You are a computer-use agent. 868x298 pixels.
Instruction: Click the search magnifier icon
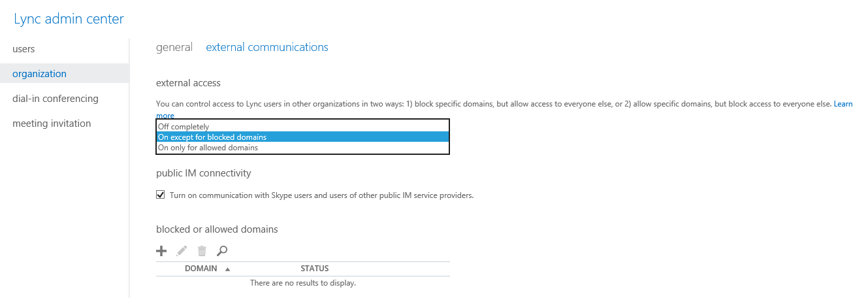tap(222, 251)
